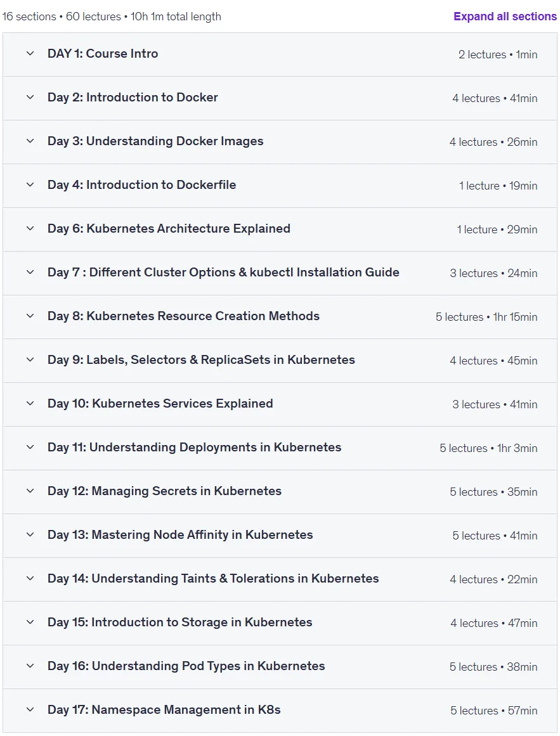Expand chevron for Day 9: Labels, Selectors & ReplicaSets
The image size is (560, 736).
click(x=30, y=359)
